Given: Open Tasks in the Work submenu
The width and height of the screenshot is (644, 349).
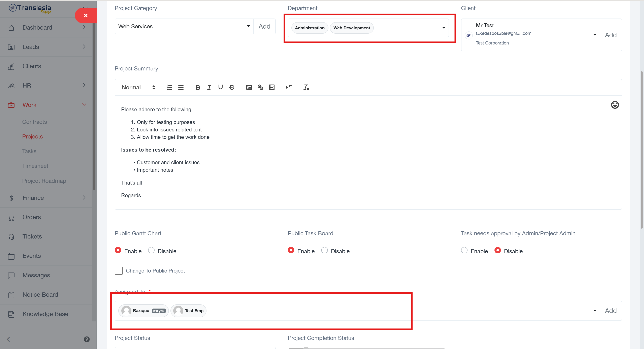Looking at the screenshot, I should point(29,151).
